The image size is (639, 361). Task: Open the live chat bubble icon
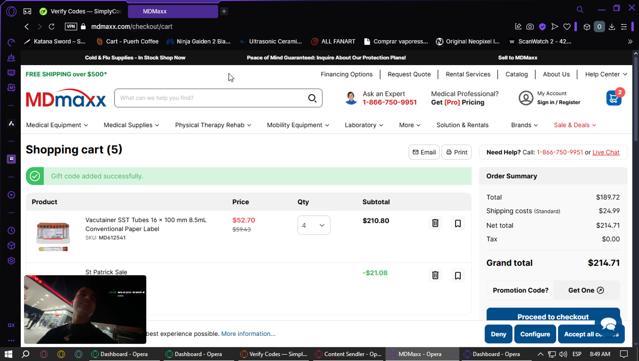[608, 325]
